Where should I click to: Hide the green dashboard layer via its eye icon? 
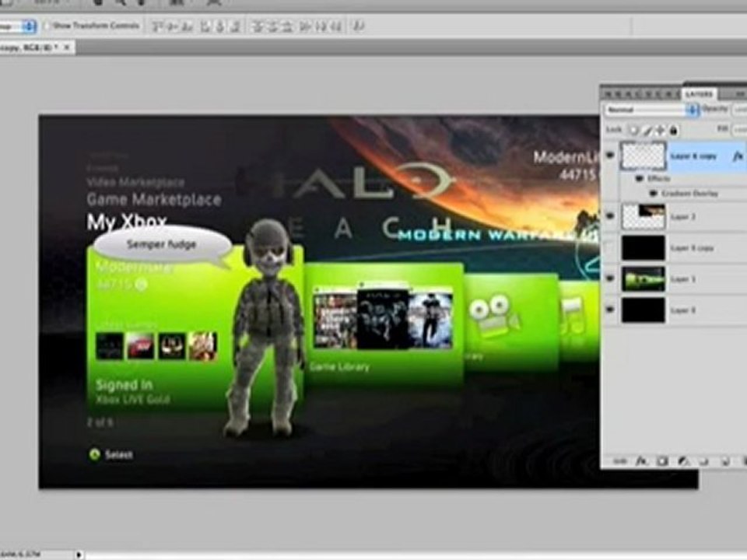click(610, 278)
